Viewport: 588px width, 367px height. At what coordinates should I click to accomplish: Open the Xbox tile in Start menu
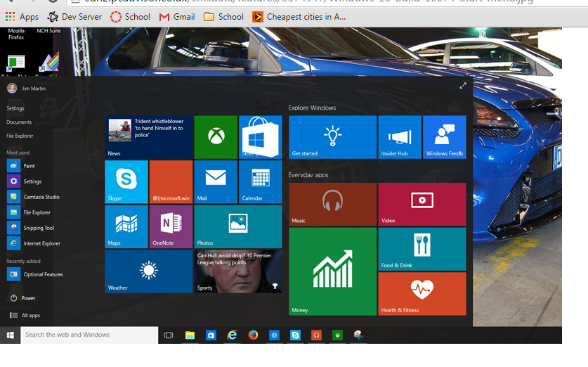pos(216,137)
